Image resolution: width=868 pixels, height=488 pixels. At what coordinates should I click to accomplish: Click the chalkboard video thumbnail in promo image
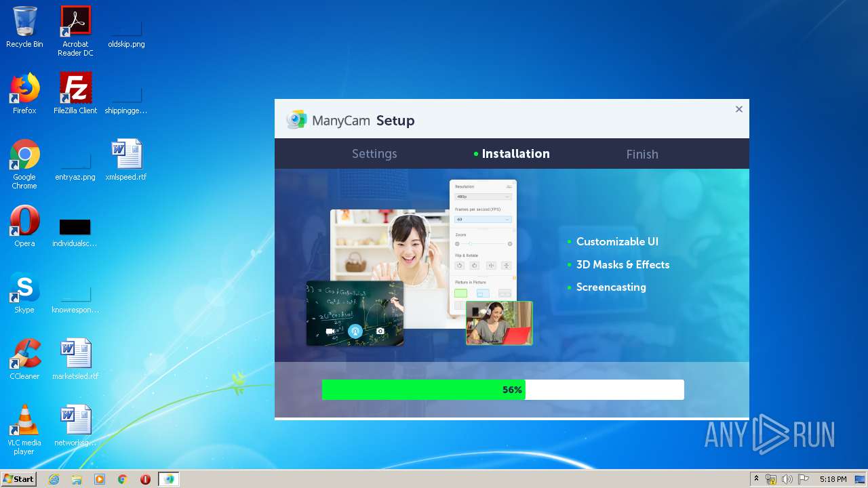pyautogui.click(x=355, y=313)
